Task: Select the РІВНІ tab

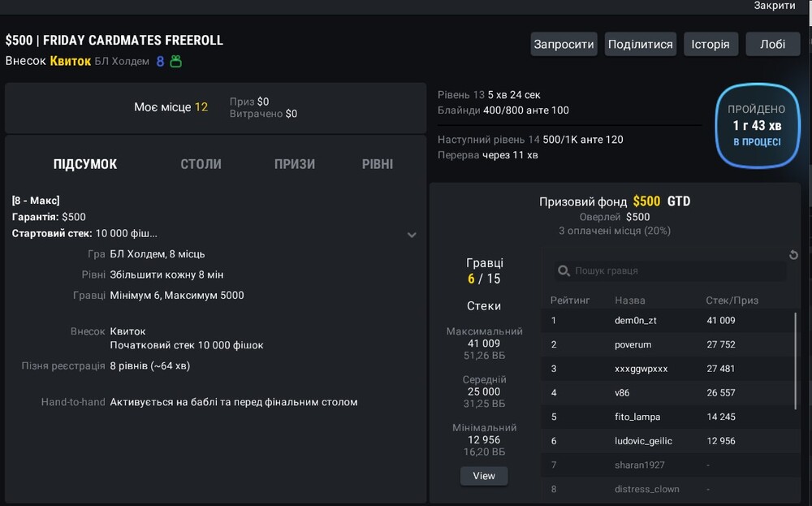Action: (378, 164)
